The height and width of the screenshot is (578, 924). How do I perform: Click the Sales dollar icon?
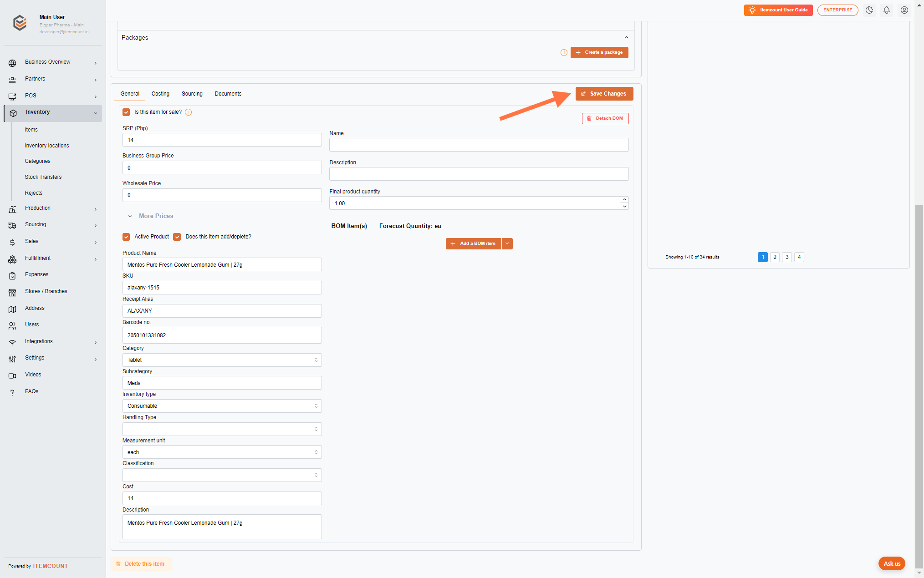[12, 242]
